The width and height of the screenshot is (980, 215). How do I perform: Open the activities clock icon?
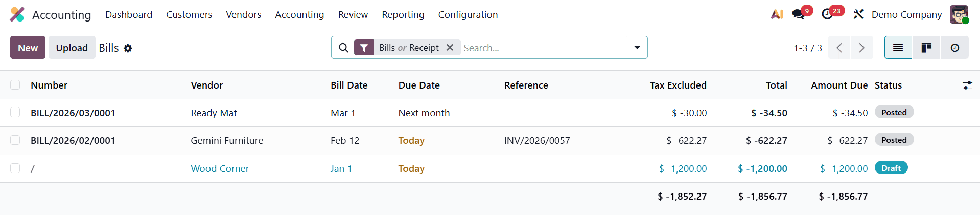tap(827, 14)
